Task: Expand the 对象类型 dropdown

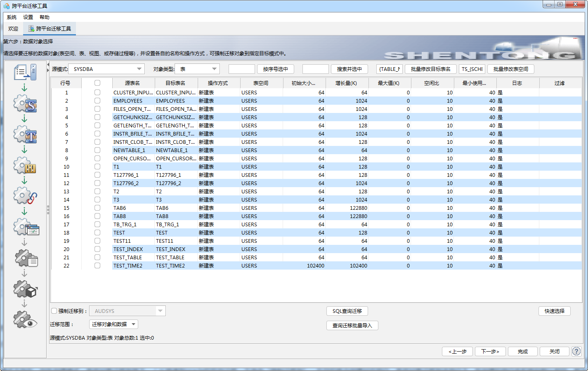Action: coord(198,69)
